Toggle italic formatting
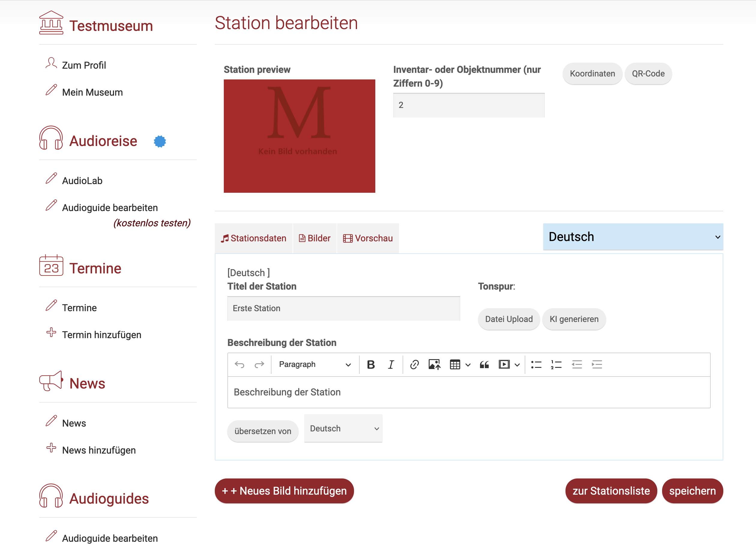 [391, 365]
